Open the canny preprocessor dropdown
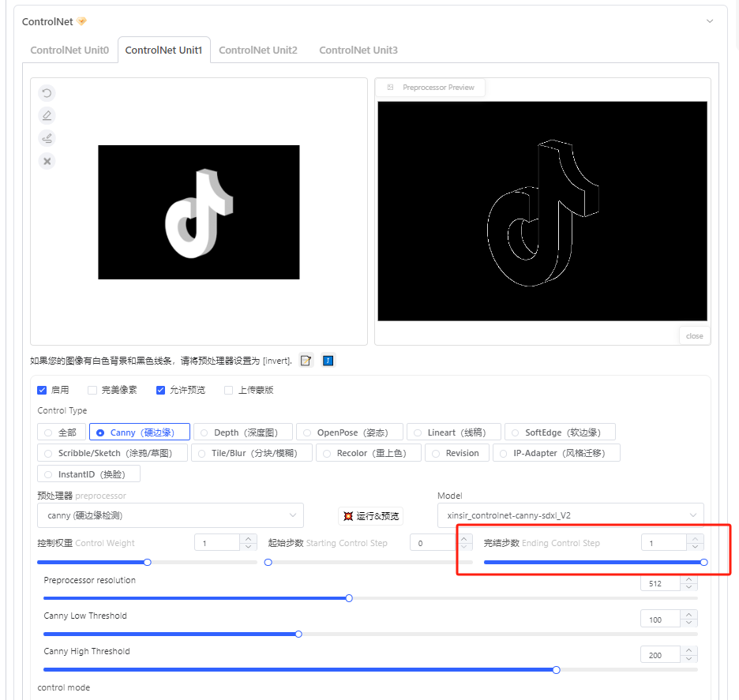This screenshot has height=700, width=739. click(170, 515)
